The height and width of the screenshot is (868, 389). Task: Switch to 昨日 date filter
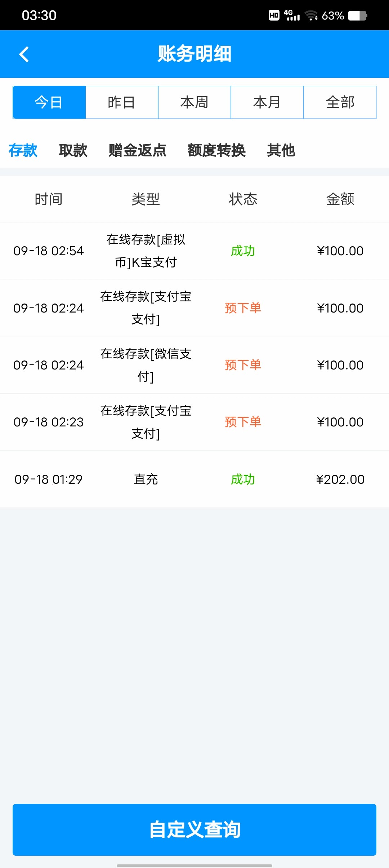[x=122, y=102]
